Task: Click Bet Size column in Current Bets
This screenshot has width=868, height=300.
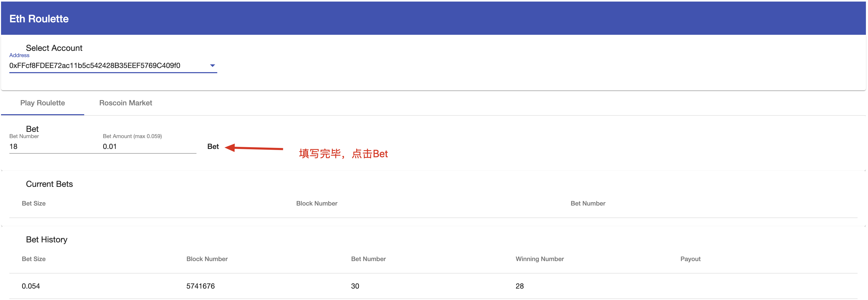Action: 34,203
